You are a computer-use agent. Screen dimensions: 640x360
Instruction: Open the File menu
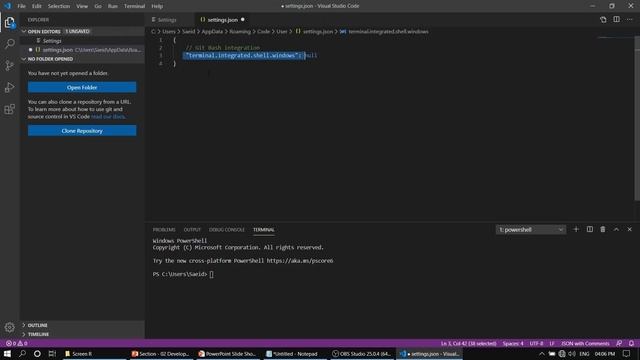coord(21,6)
